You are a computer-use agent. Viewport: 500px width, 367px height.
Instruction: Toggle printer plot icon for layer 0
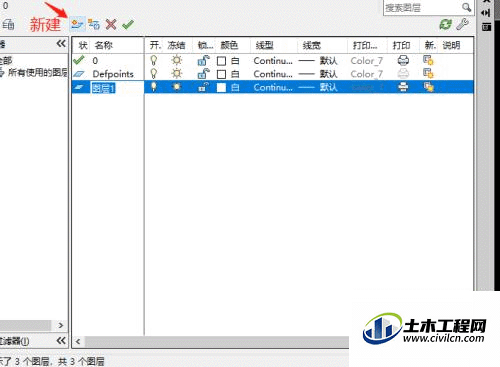[x=403, y=60]
